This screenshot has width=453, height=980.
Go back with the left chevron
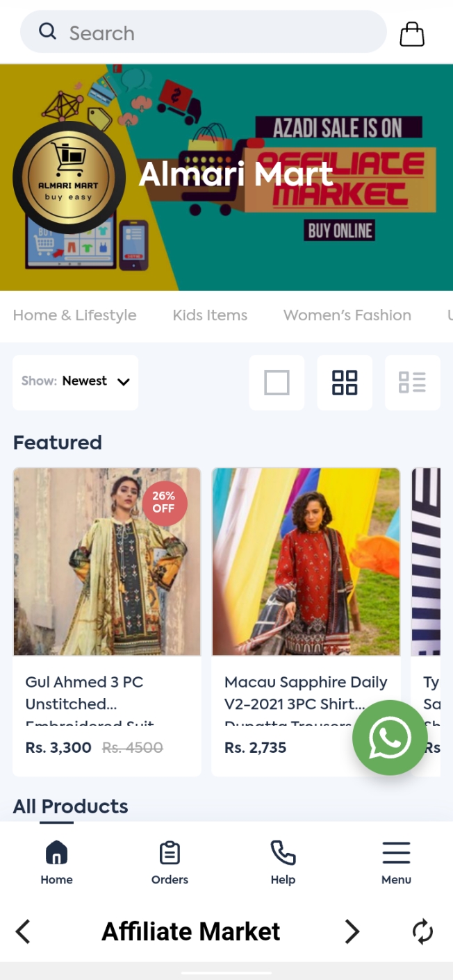coord(23,931)
